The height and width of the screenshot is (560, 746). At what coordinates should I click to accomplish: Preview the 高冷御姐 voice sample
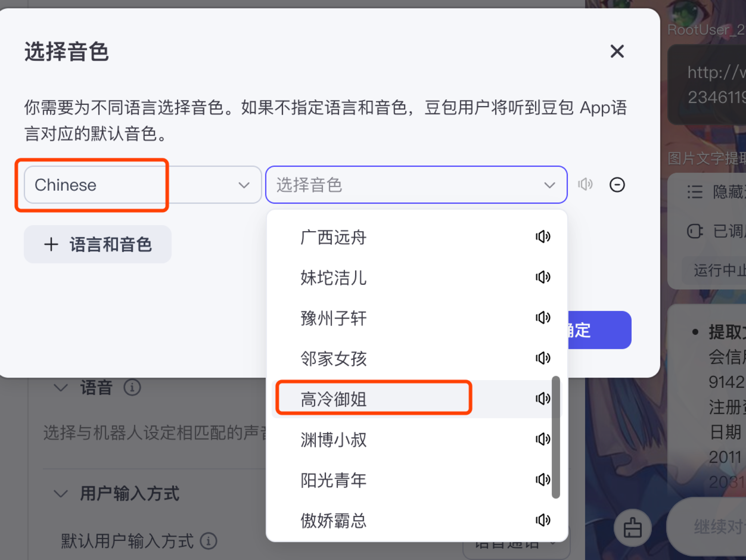click(x=543, y=399)
